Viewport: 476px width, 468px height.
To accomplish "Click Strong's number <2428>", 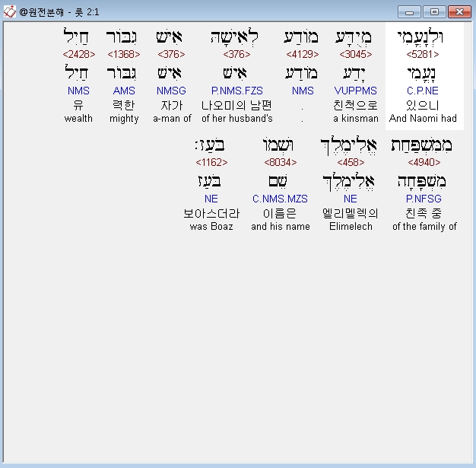I will pyautogui.click(x=78, y=54).
